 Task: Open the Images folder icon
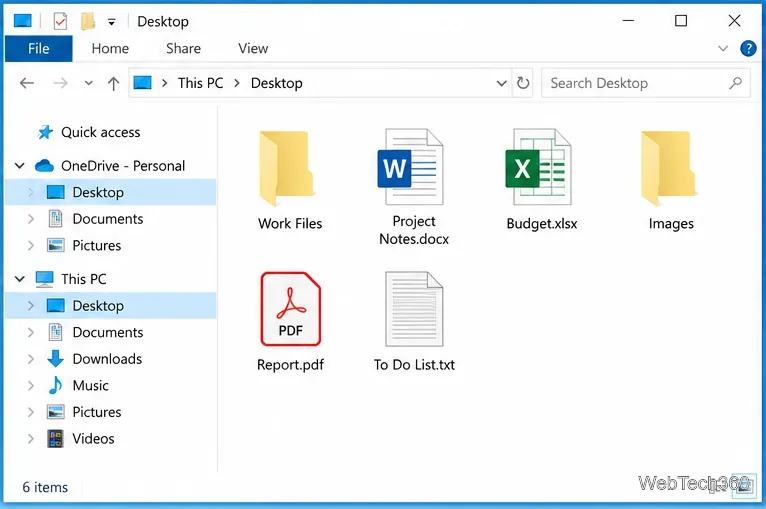668,168
